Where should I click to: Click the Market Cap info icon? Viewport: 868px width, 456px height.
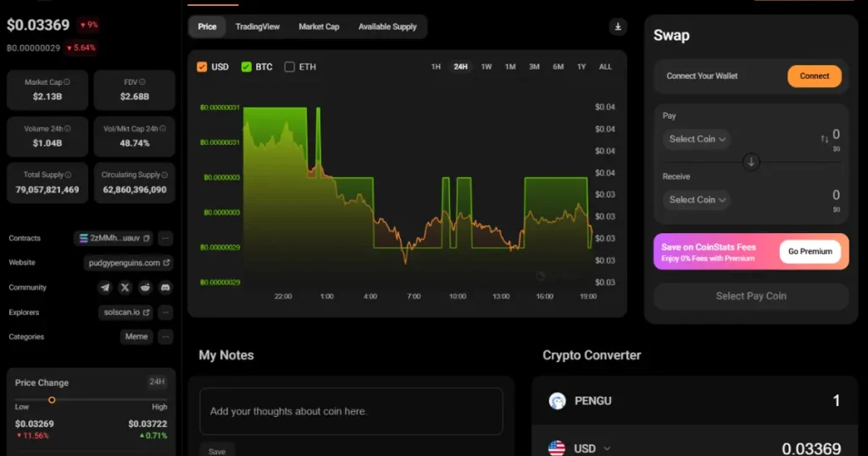(67, 82)
